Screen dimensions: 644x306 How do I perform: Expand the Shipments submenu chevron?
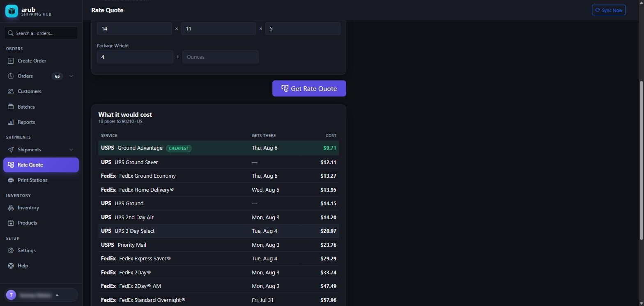71,150
